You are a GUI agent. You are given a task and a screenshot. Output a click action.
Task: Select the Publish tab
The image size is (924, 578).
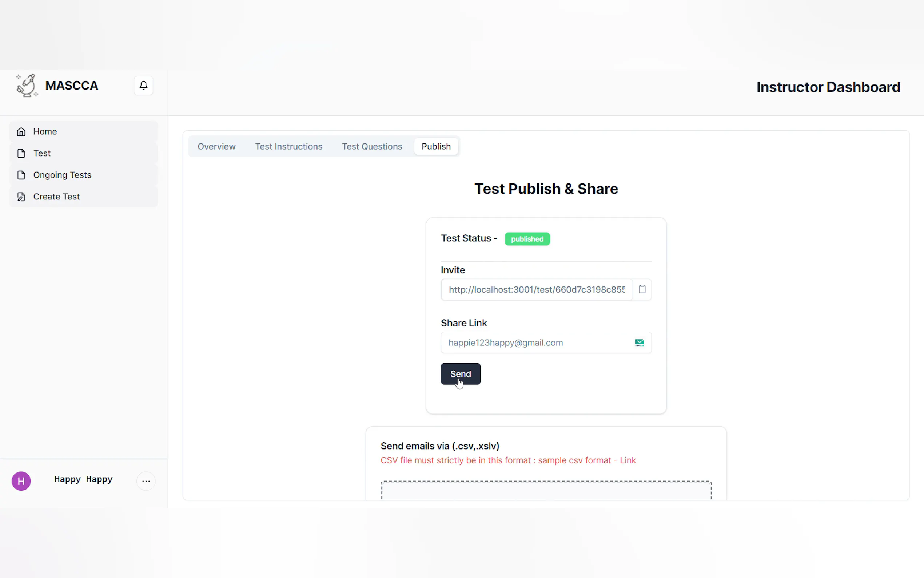tap(436, 146)
